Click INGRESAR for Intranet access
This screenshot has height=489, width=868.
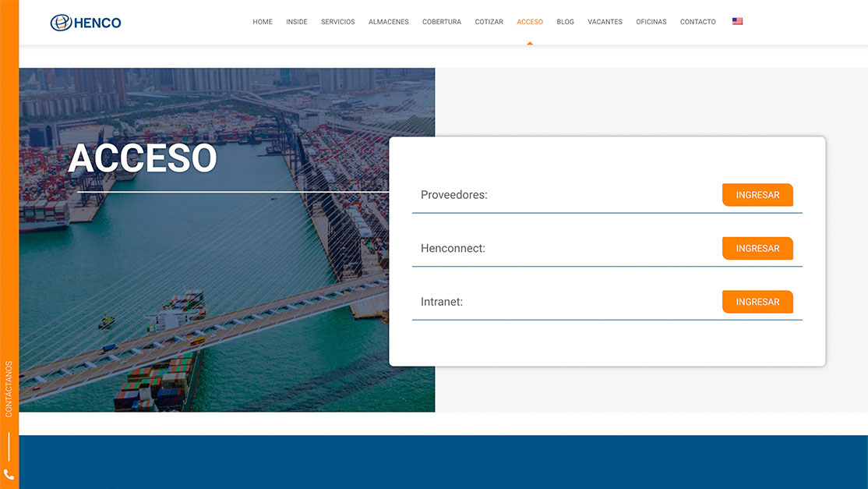[757, 302]
